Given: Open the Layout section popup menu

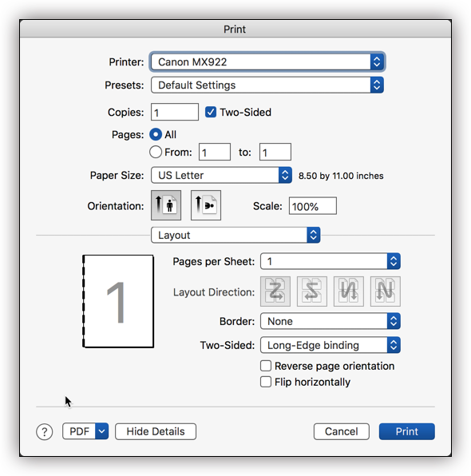Looking at the screenshot, I should [235, 235].
